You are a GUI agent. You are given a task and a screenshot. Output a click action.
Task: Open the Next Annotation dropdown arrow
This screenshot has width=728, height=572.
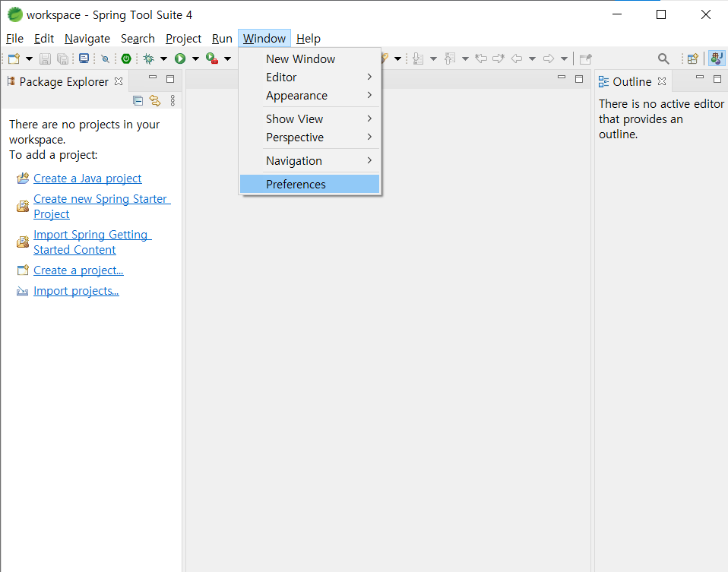pos(433,58)
